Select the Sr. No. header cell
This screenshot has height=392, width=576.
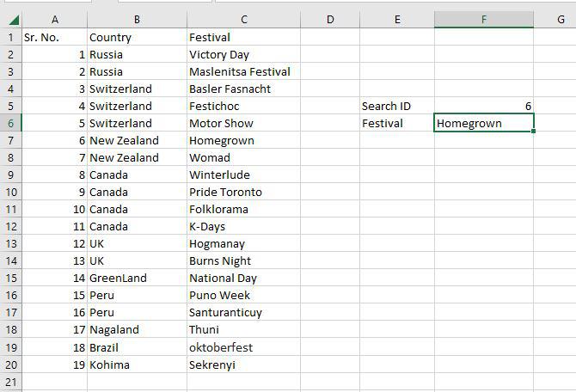click(54, 37)
